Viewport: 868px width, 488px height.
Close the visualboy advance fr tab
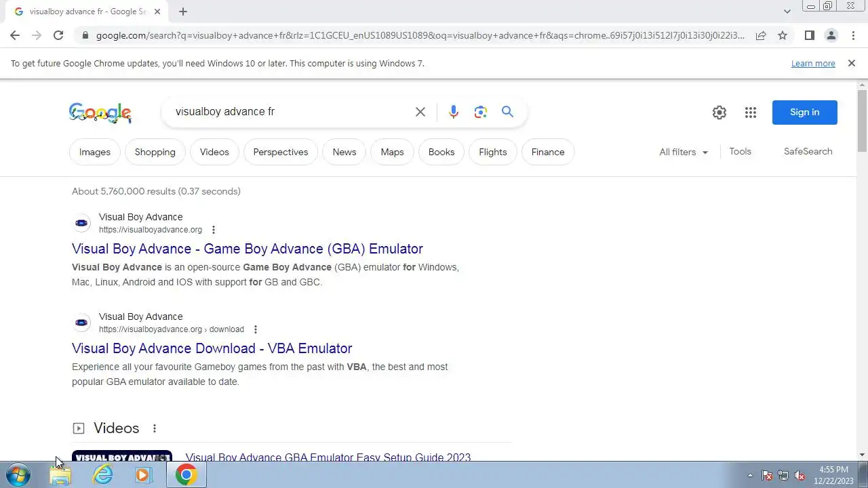click(x=157, y=12)
